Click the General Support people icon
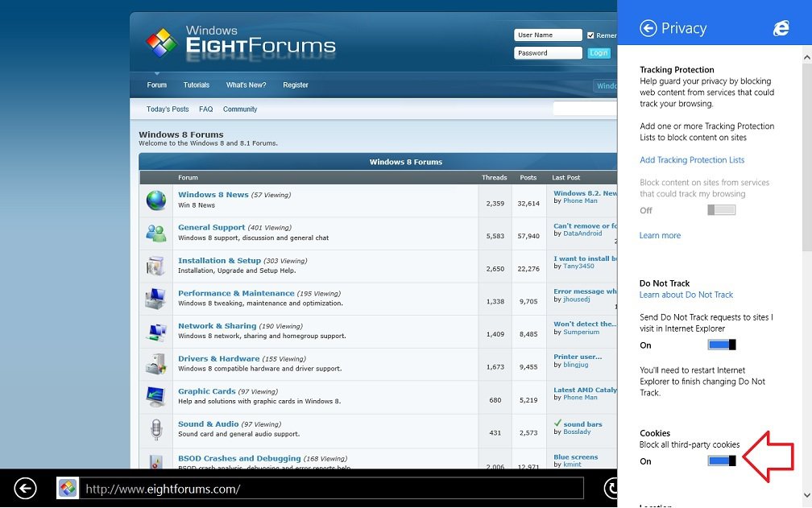 click(x=155, y=233)
